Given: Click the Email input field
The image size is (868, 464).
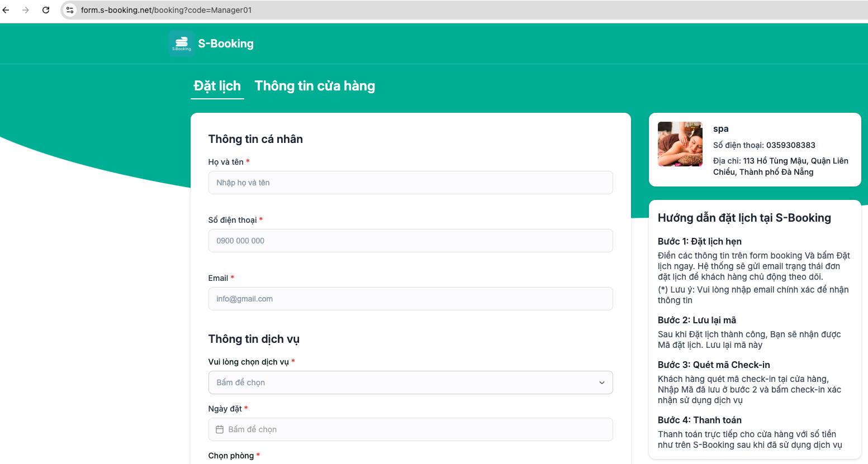Looking at the screenshot, I should pyautogui.click(x=410, y=299).
